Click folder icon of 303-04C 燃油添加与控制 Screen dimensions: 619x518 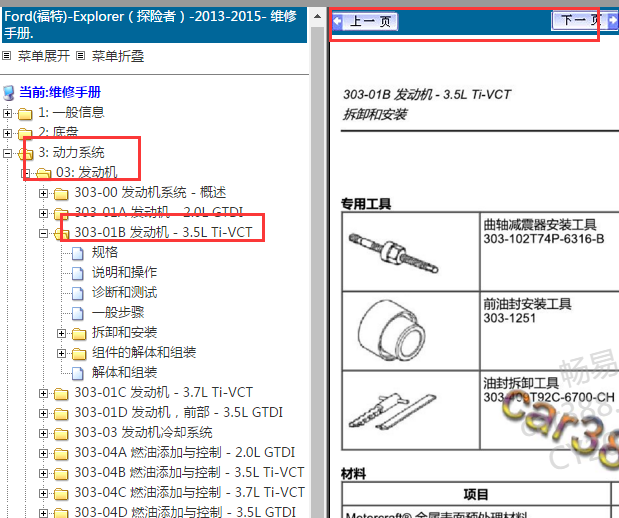click(61, 494)
